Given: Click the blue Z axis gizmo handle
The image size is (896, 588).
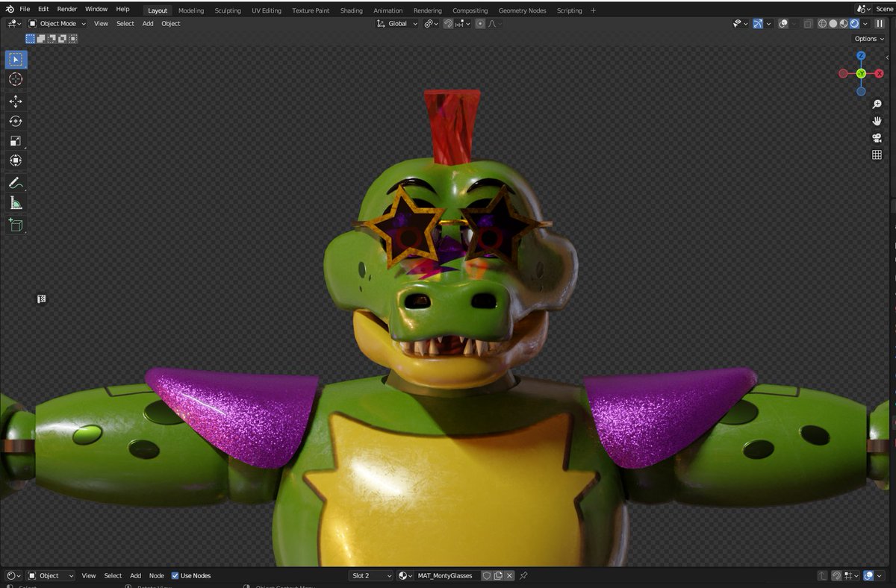Looking at the screenshot, I should 861,56.
